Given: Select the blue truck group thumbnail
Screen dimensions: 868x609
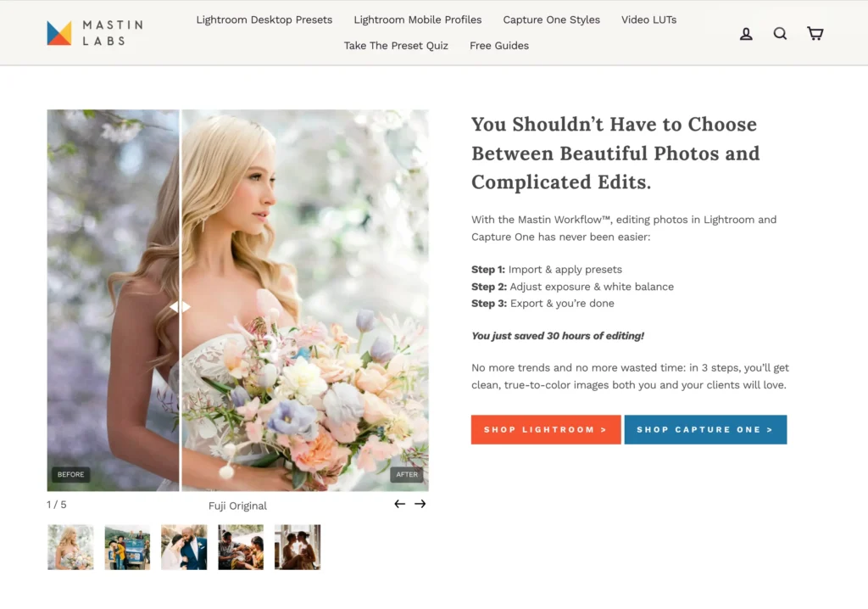Looking at the screenshot, I should 127,547.
